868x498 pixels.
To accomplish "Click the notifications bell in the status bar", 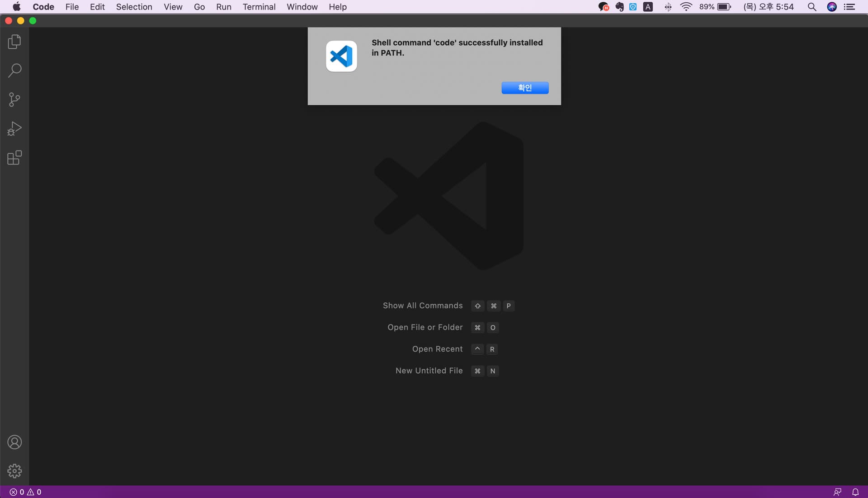I will coord(856,492).
